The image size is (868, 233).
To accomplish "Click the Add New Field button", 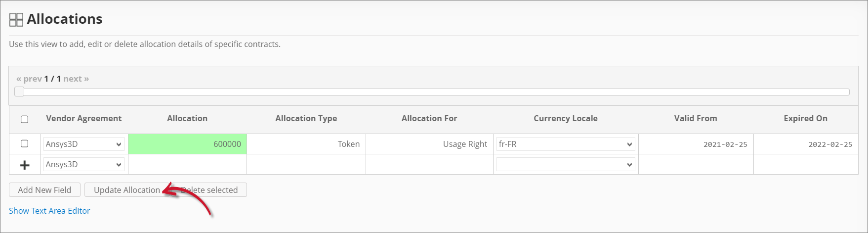I will pyautogui.click(x=44, y=190).
